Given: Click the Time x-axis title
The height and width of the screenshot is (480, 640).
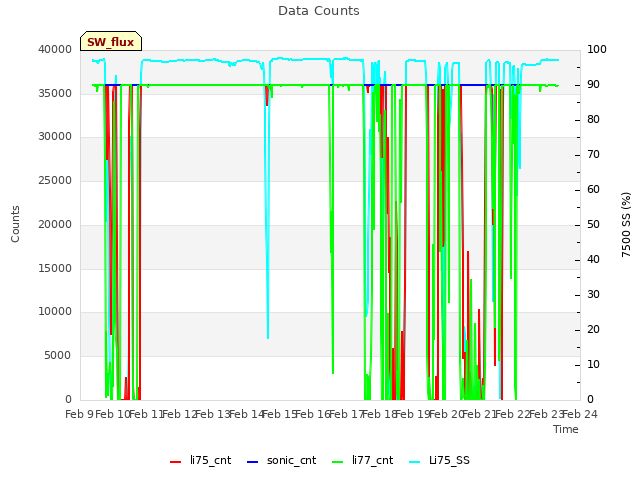Looking at the screenshot, I should [x=566, y=429].
